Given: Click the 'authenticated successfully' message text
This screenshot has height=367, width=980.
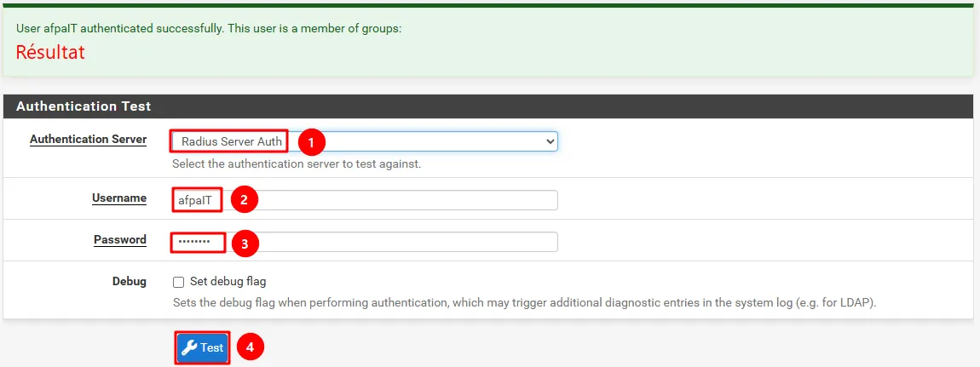Looking at the screenshot, I should tap(209, 29).
